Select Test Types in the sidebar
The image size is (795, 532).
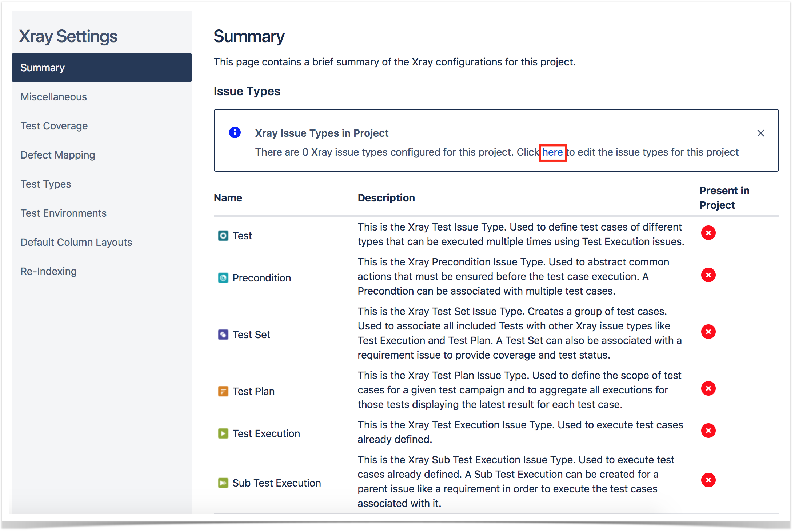point(102,184)
